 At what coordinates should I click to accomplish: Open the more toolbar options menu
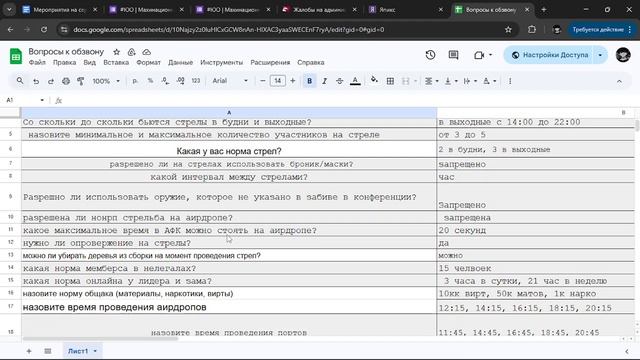tap(510, 81)
